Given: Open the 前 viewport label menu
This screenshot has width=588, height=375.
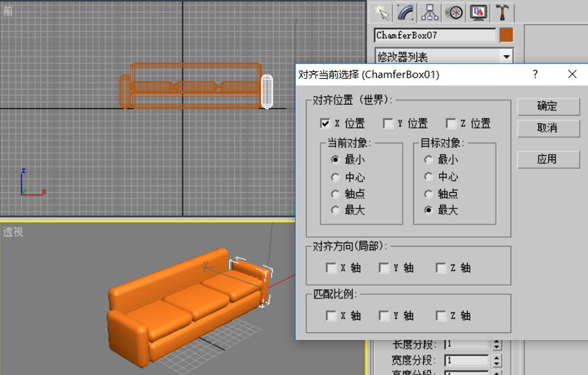Looking at the screenshot, I should (x=9, y=11).
